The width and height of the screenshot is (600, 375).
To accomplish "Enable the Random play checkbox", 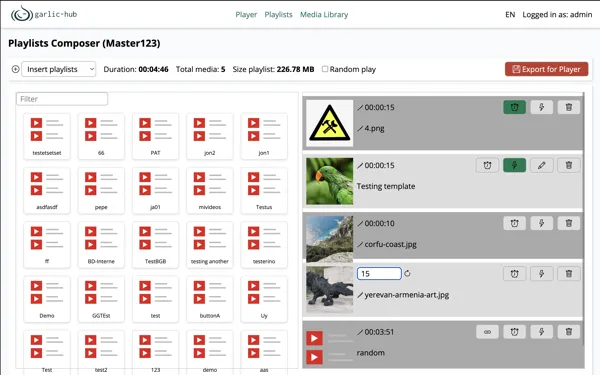I will pyautogui.click(x=325, y=69).
